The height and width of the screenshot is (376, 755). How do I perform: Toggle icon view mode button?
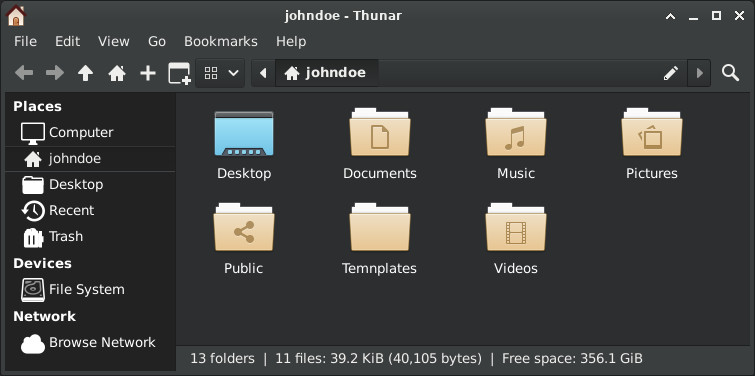[211, 73]
